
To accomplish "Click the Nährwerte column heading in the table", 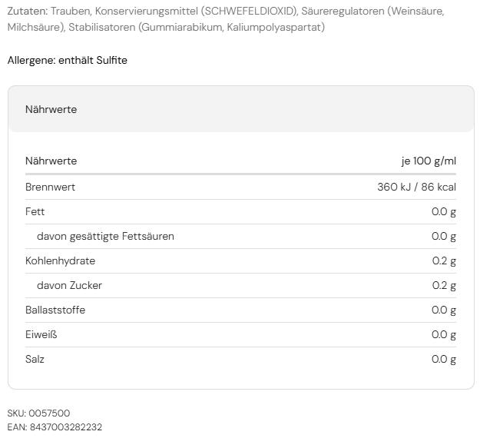I will point(51,161).
